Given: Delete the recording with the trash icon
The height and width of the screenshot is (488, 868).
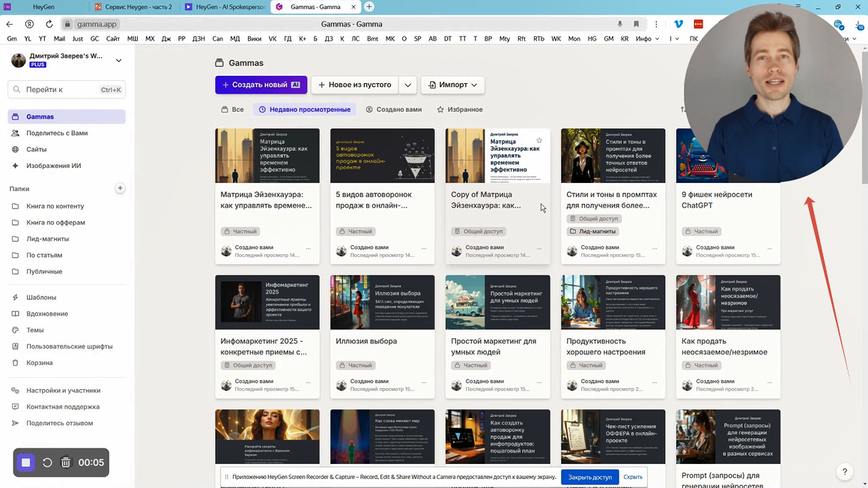Looking at the screenshot, I should click(66, 463).
